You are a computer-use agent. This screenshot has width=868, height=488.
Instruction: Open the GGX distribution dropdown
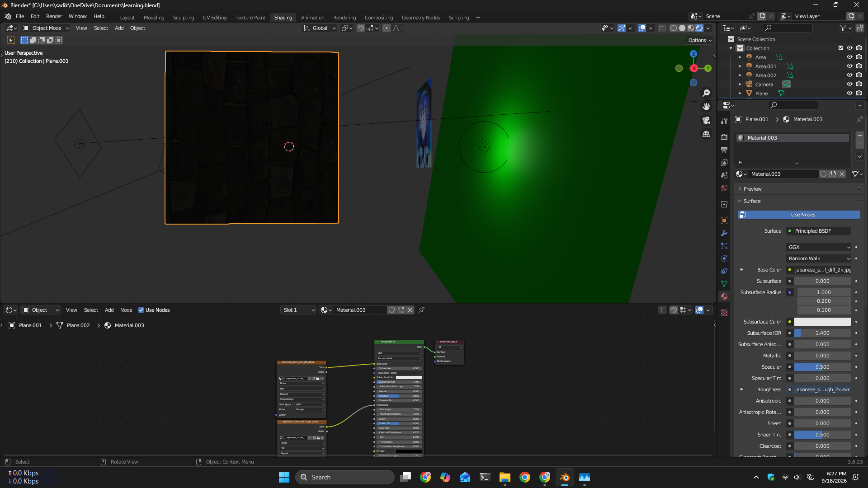[819, 247]
